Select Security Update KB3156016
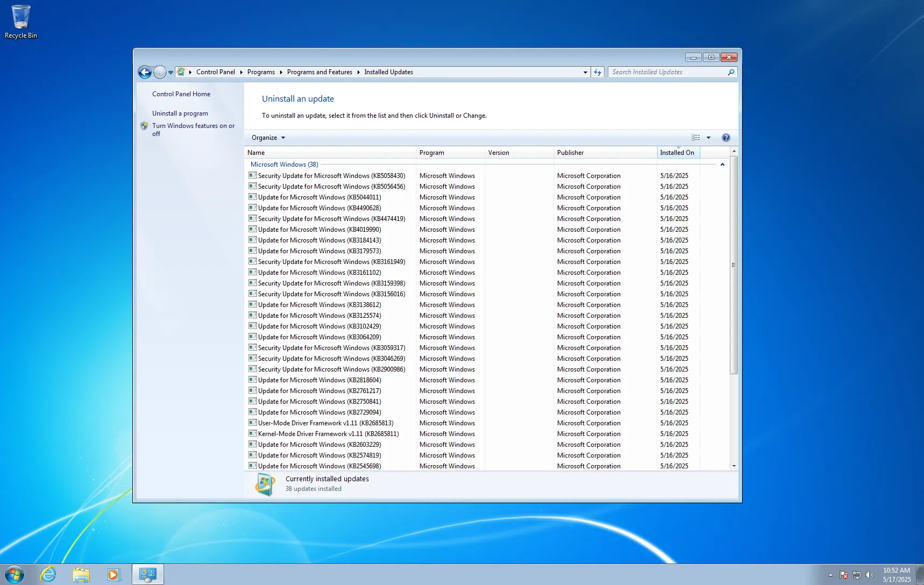Image resolution: width=924 pixels, height=585 pixels. [x=331, y=294]
